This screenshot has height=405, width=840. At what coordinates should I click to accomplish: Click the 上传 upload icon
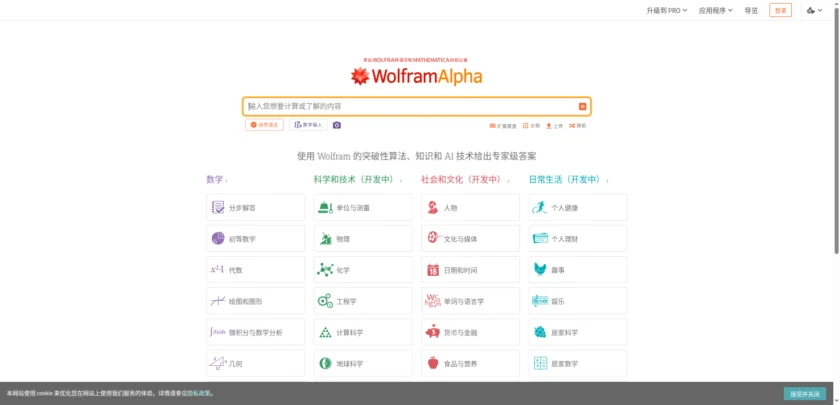click(x=554, y=126)
